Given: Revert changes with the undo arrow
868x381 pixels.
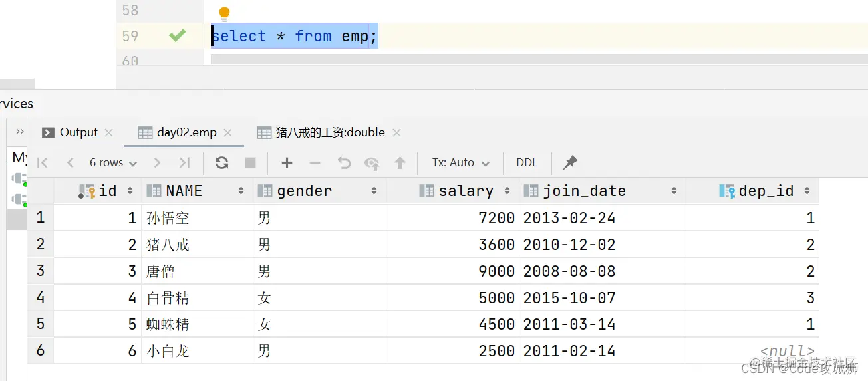Looking at the screenshot, I should [344, 163].
